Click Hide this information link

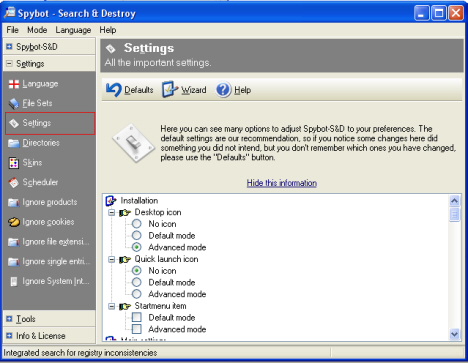pyautogui.click(x=282, y=183)
